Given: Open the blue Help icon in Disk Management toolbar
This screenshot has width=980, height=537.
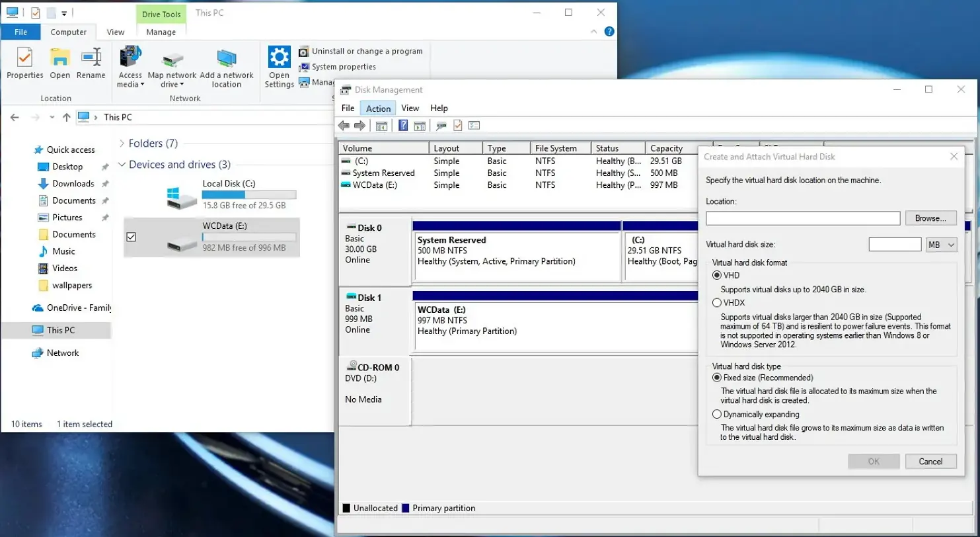Looking at the screenshot, I should pos(403,126).
